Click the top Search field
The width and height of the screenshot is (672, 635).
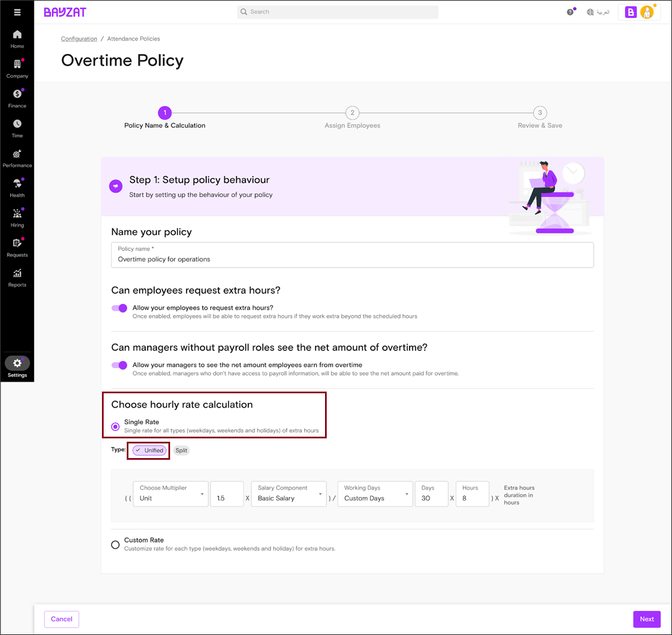(338, 12)
